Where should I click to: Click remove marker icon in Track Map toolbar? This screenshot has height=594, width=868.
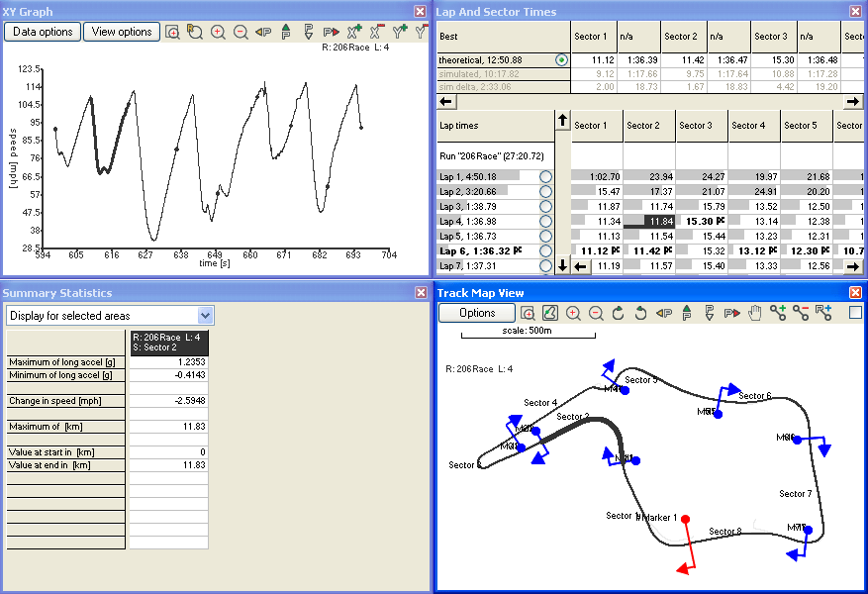point(801,313)
